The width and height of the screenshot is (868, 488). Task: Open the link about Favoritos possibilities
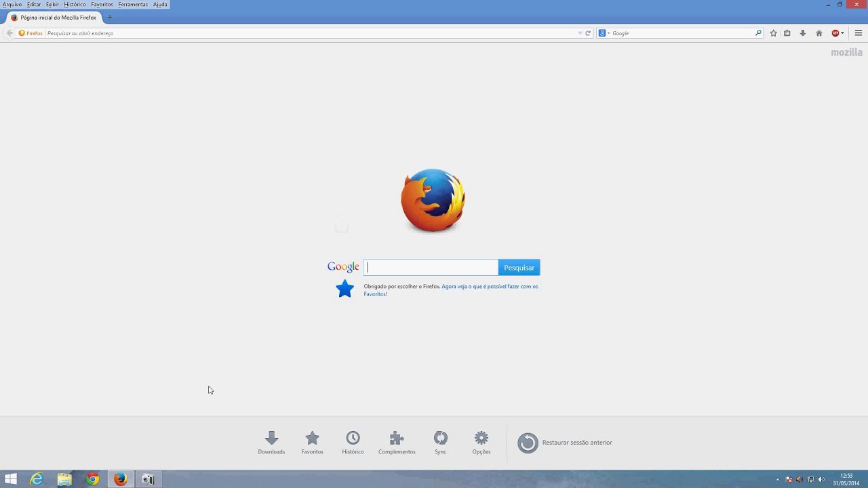tap(451, 290)
